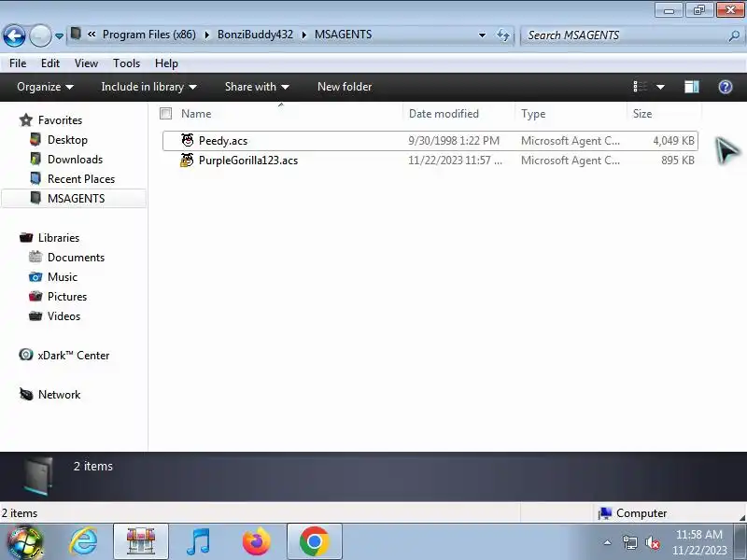This screenshot has width=747, height=560.
Task: Sort by Type column header
Action: click(x=533, y=114)
